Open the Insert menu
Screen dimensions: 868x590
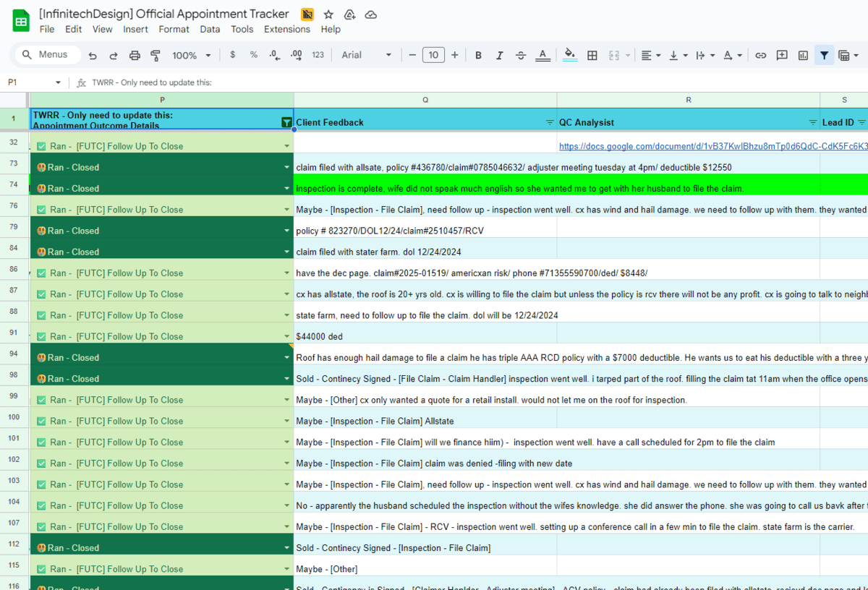135,30
